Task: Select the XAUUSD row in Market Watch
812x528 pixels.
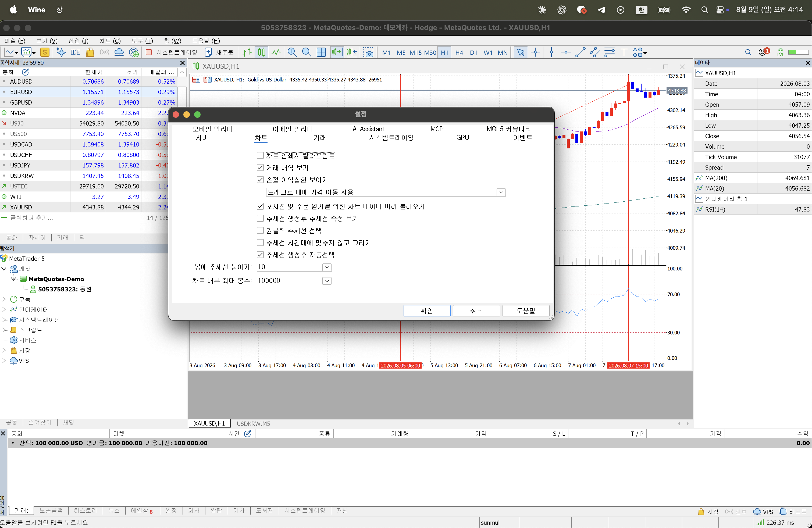Action: pos(89,207)
